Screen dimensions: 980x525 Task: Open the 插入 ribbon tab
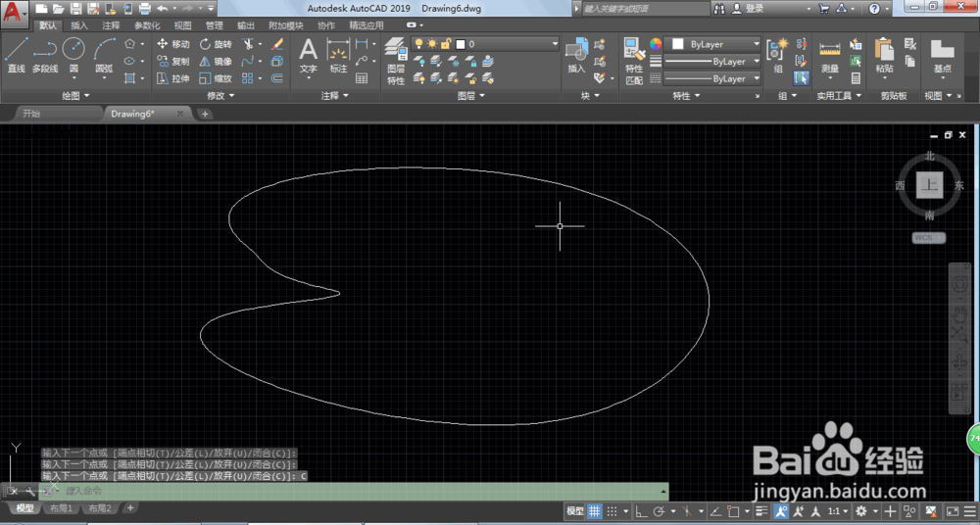[x=79, y=25]
